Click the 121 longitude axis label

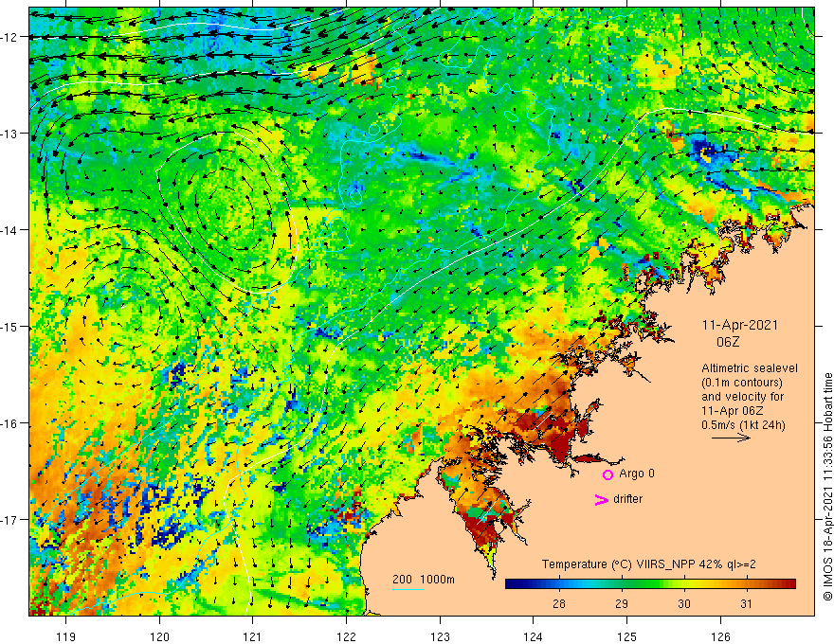click(253, 636)
